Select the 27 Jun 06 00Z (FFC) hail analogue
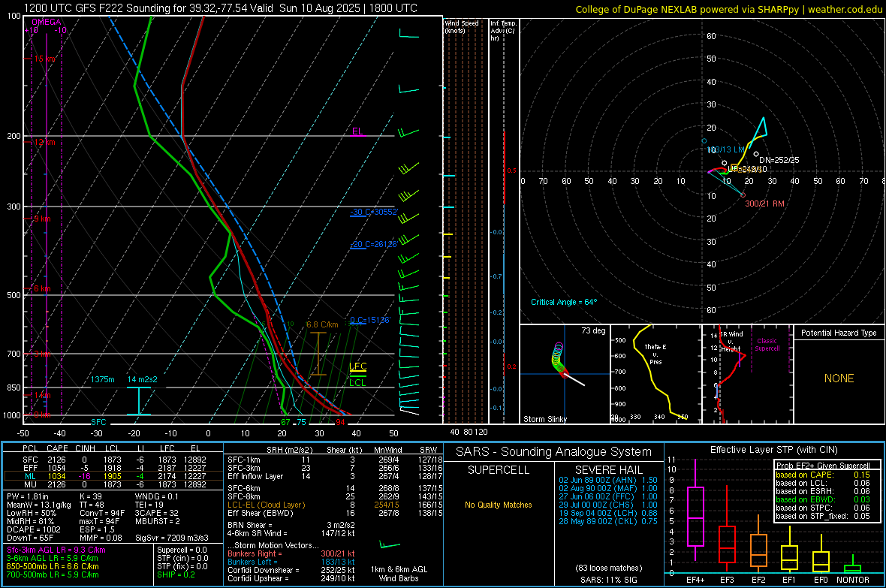886x588 pixels. 608,496
